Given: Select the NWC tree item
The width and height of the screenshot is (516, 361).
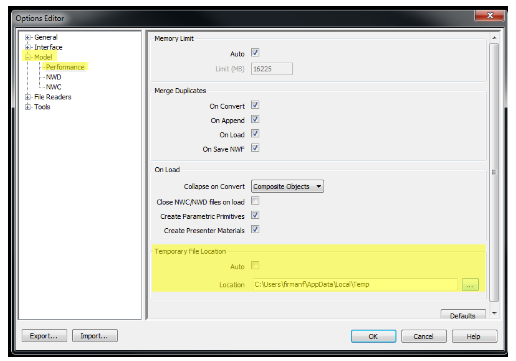Looking at the screenshot, I should [53, 87].
